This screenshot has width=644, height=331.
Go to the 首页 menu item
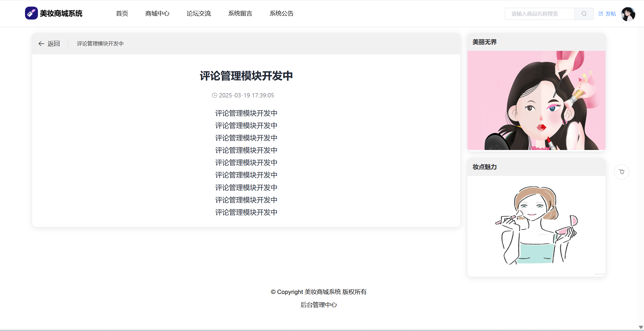pyautogui.click(x=122, y=14)
